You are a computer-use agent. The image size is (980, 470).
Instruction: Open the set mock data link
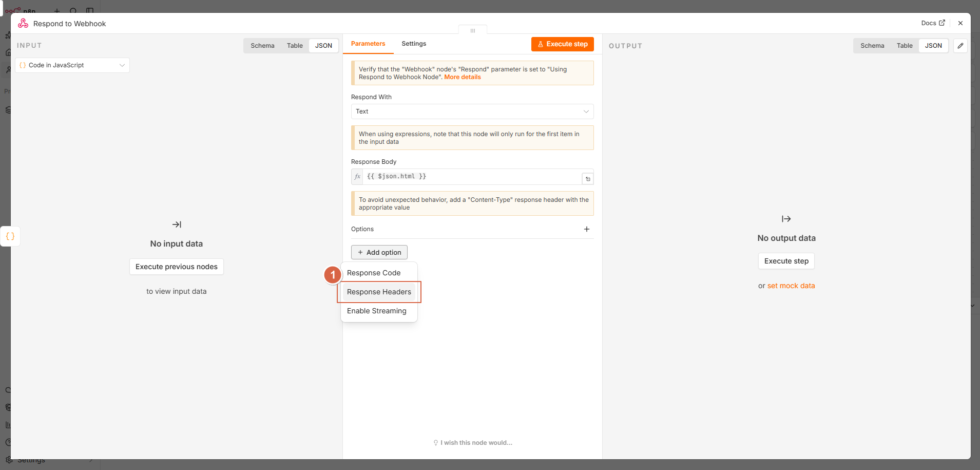pos(791,286)
